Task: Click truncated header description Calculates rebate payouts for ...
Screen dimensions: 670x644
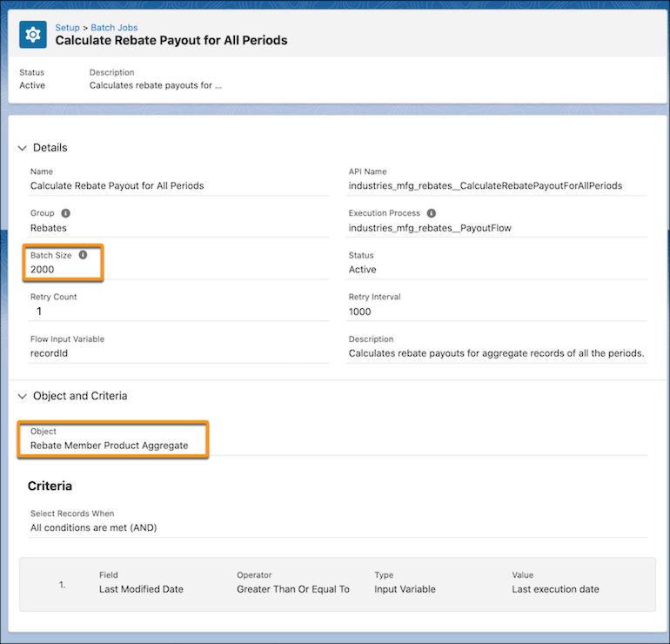Action: [x=156, y=85]
